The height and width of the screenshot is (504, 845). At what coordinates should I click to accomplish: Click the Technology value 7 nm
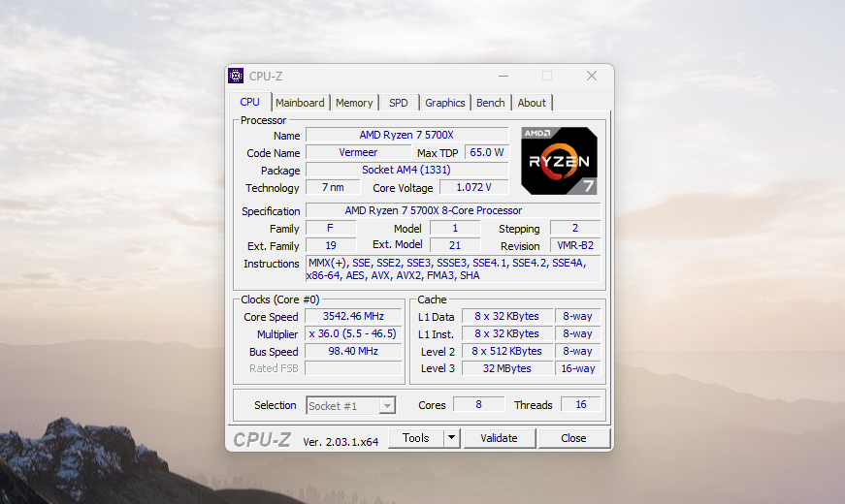333,187
